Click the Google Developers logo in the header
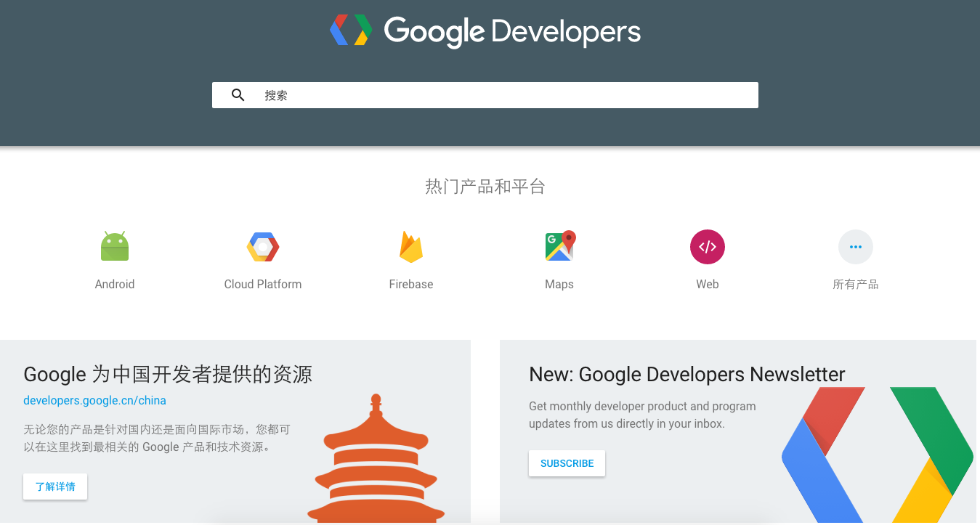980x525 pixels. [485, 31]
